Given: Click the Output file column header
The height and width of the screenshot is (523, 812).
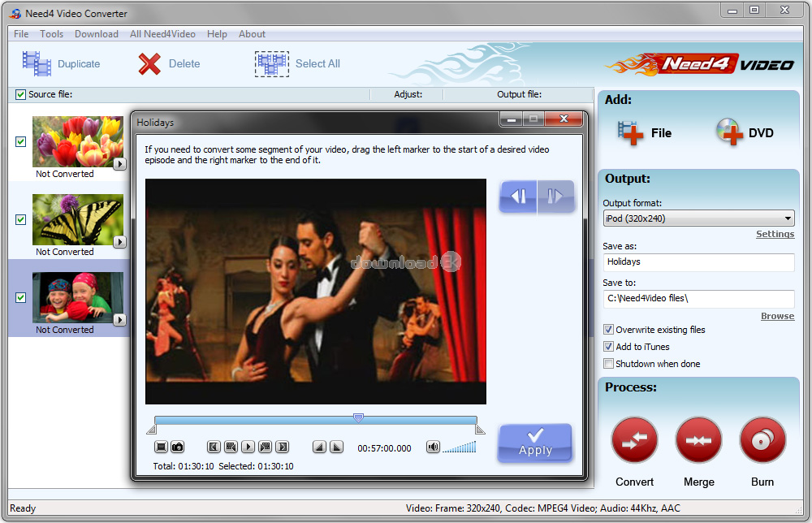Looking at the screenshot, I should (x=519, y=94).
